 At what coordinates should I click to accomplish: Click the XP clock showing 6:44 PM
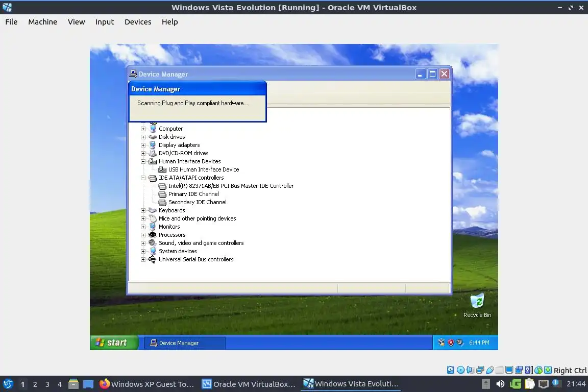tap(479, 342)
